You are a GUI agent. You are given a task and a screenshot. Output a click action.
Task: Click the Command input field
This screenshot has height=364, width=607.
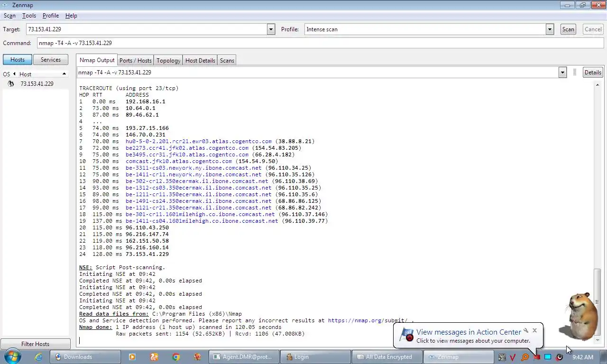click(320, 43)
